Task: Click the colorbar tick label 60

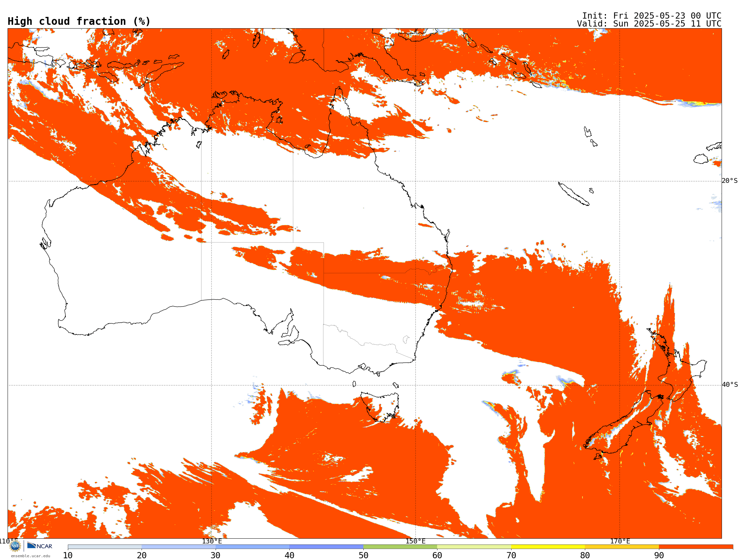Action: pyautogui.click(x=437, y=556)
